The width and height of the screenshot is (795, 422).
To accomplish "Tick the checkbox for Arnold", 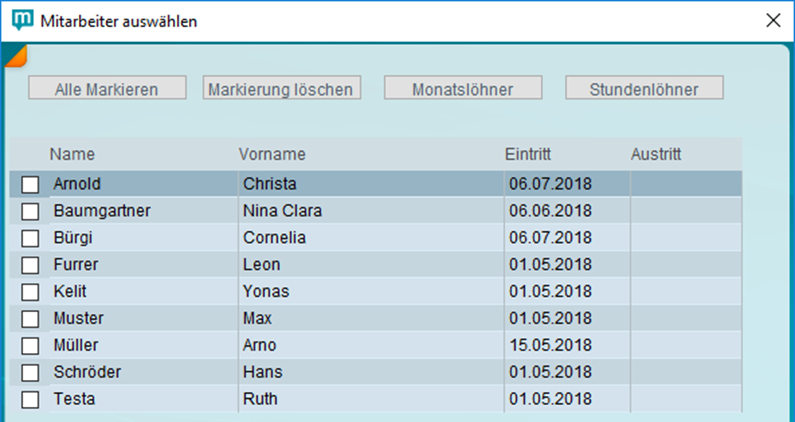I will (30, 184).
